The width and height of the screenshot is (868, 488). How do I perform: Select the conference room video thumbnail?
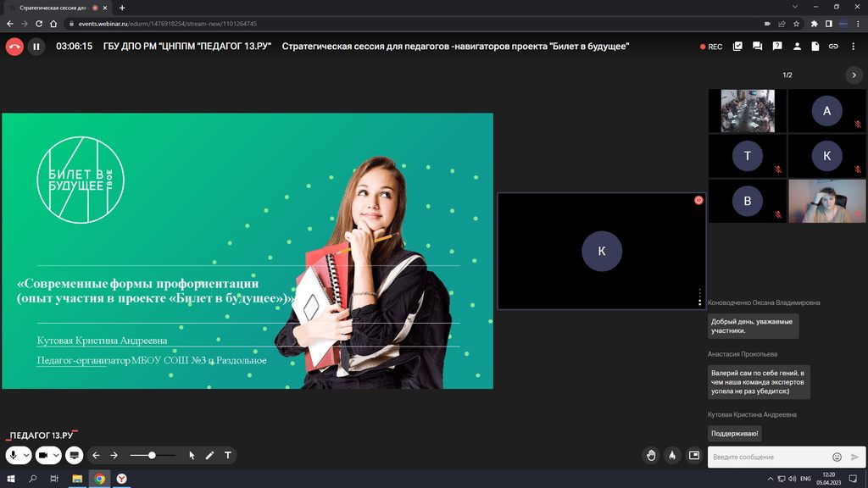tap(748, 111)
